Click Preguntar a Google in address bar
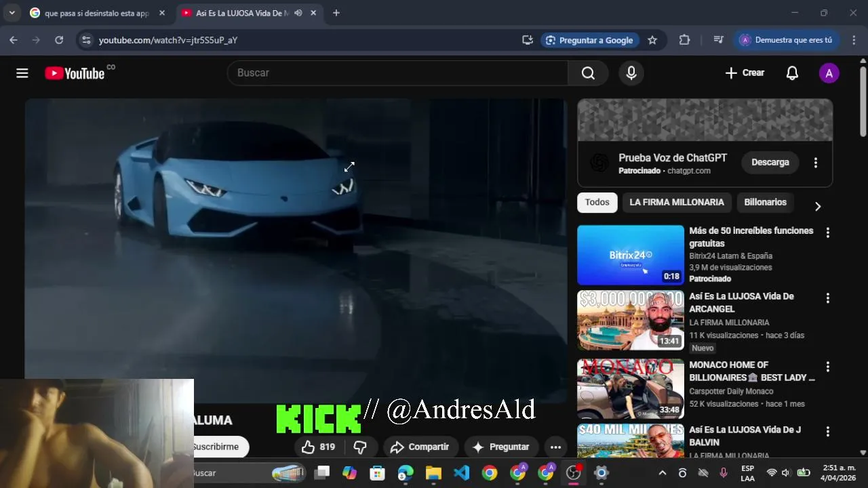This screenshot has height=488, width=868. click(x=589, y=40)
